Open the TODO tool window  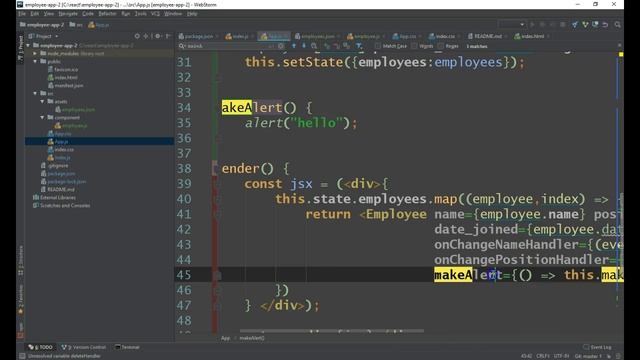tap(40, 347)
